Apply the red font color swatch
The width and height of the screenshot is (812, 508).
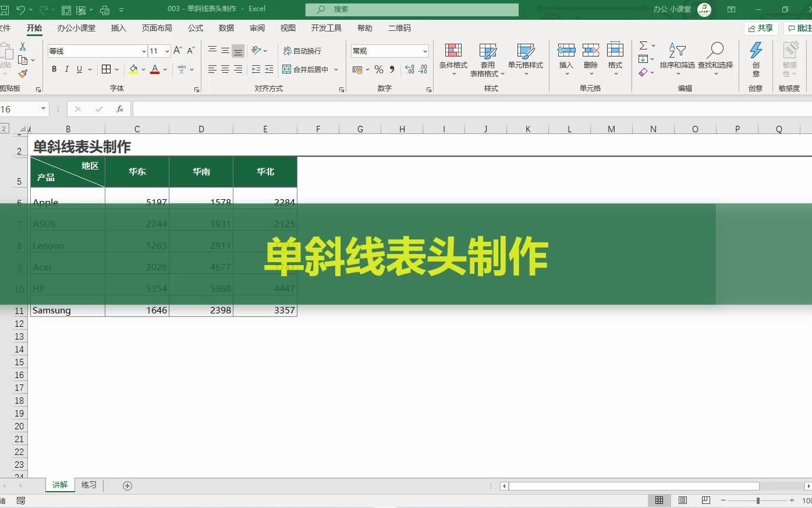pos(155,69)
